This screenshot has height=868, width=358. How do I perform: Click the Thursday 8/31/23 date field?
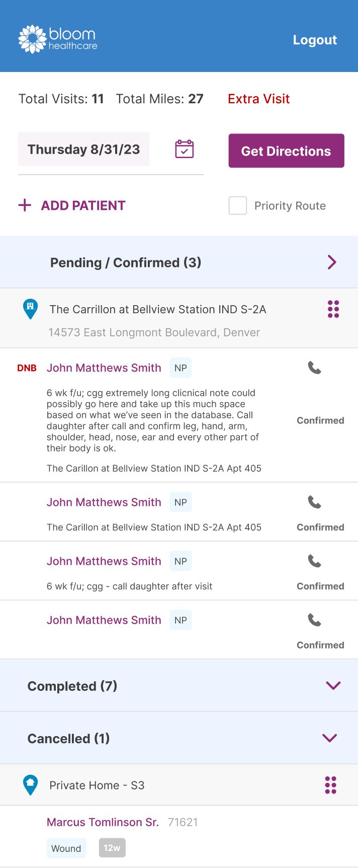coord(84,150)
